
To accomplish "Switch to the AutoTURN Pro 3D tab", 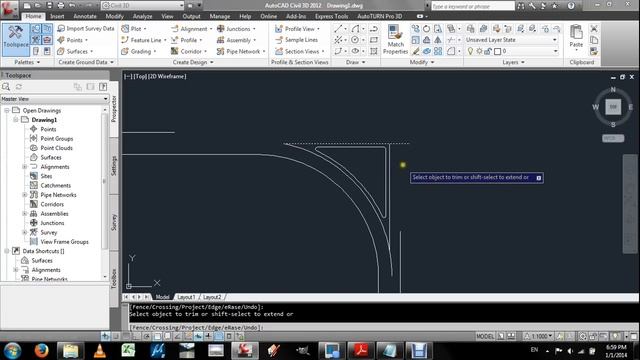I will (x=380, y=16).
